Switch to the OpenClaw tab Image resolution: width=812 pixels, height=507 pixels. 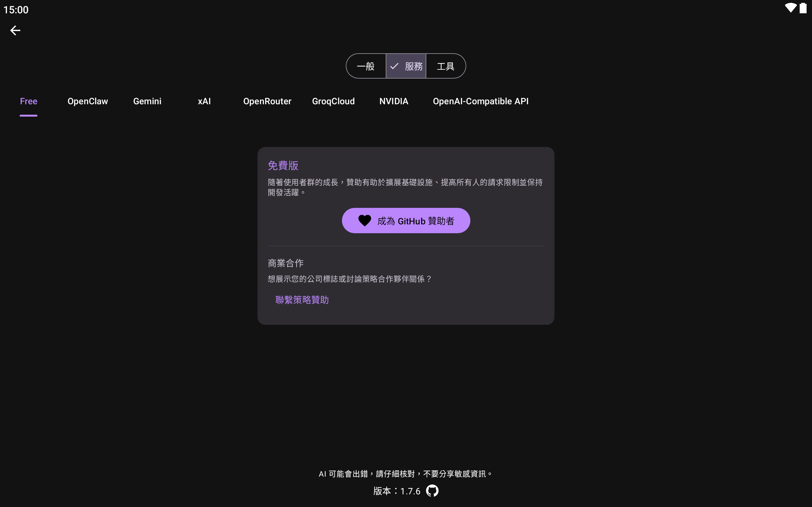click(88, 101)
